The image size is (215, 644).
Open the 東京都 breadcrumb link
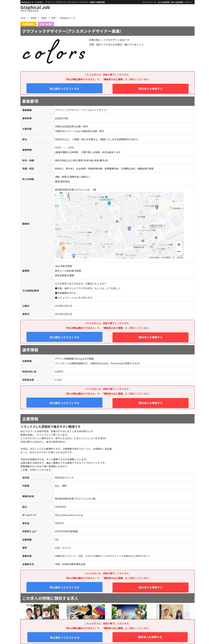(33, 18)
